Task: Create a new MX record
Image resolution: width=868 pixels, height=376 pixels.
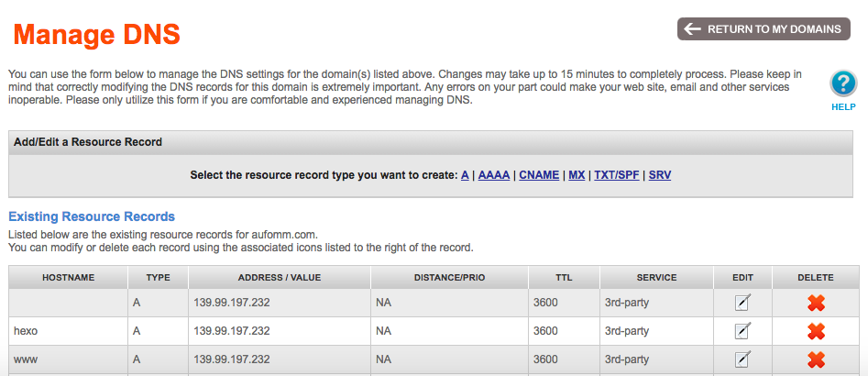Action: [x=577, y=174]
